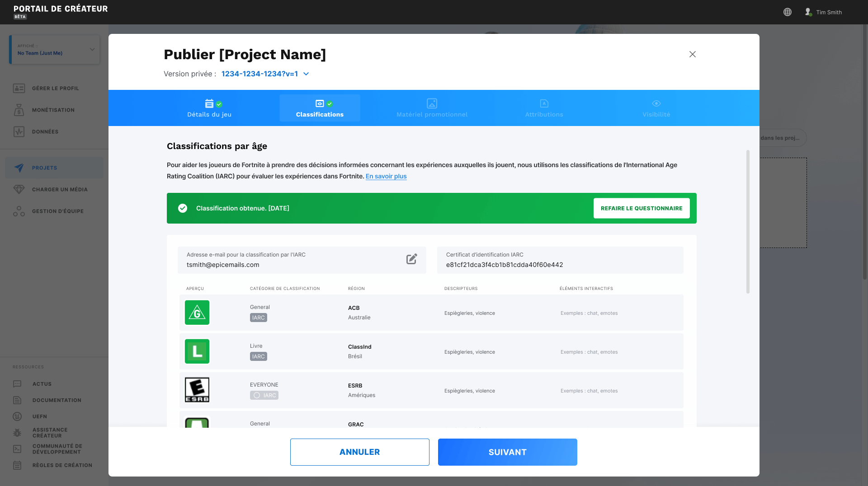
Task: Open Données in sidebar
Action: pos(54,131)
